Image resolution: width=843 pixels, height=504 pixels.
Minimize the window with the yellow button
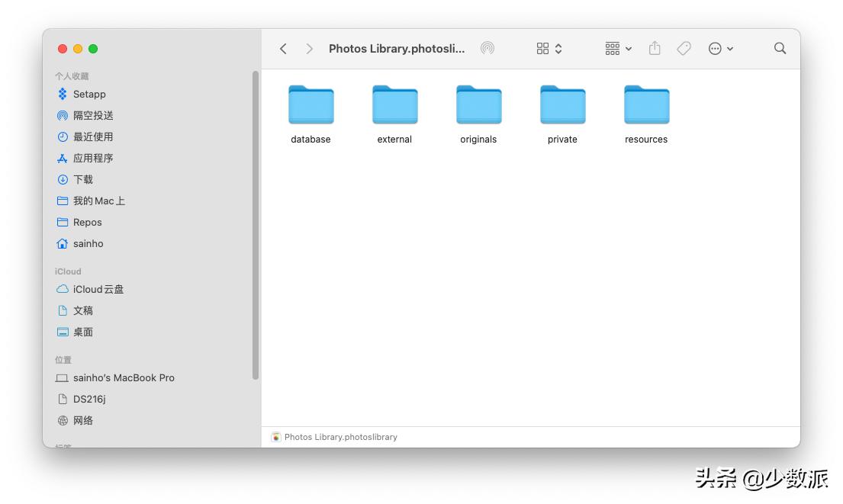click(x=77, y=49)
